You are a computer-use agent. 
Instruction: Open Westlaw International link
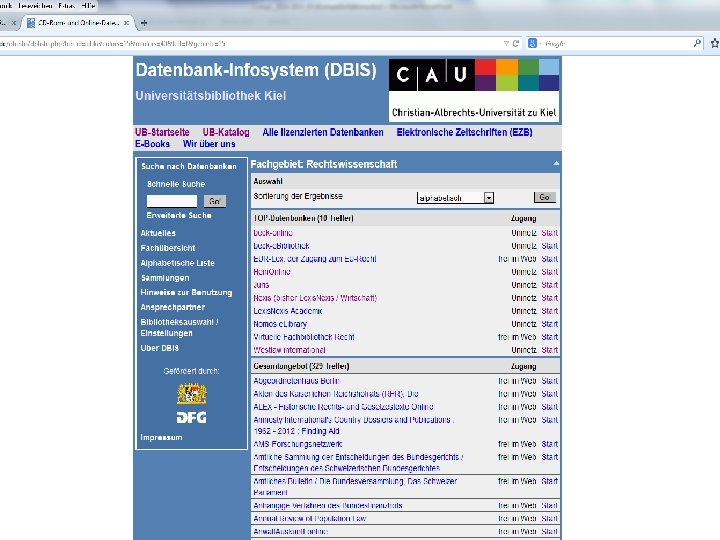click(289, 350)
